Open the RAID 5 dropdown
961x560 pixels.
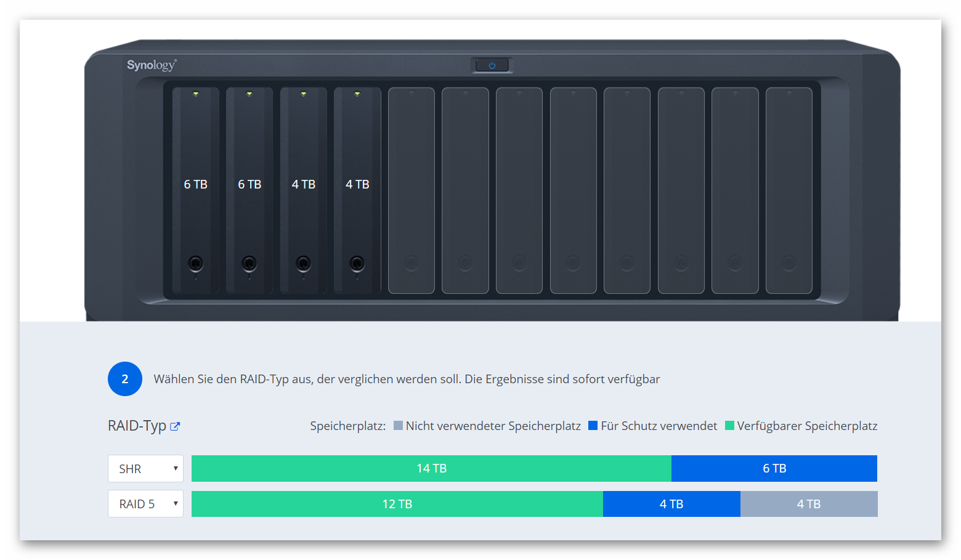145,503
